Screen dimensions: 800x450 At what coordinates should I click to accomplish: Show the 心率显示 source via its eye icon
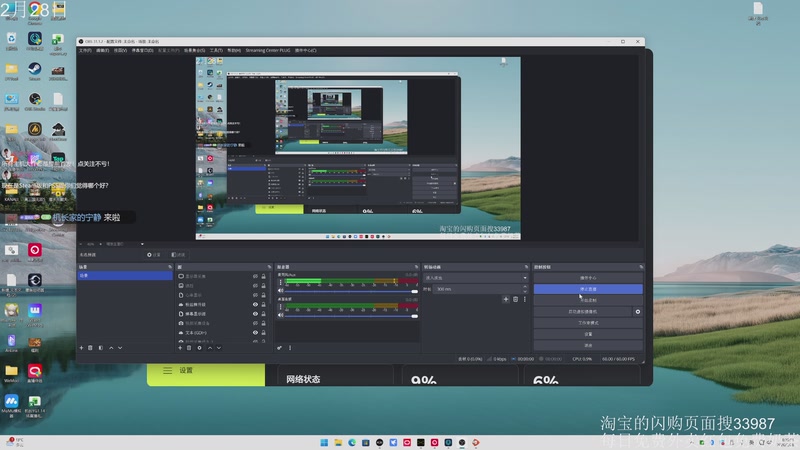tap(255, 295)
